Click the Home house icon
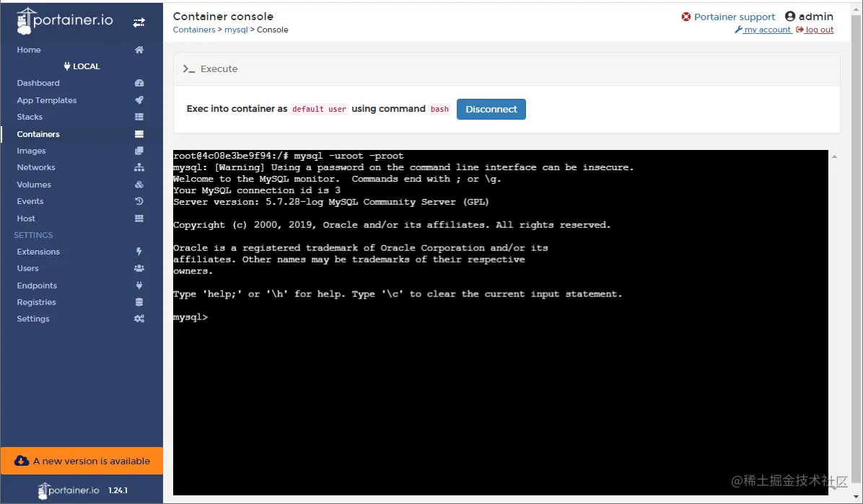Image resolution: width=863 pixels, height=504 pixels. pos(139,50)
